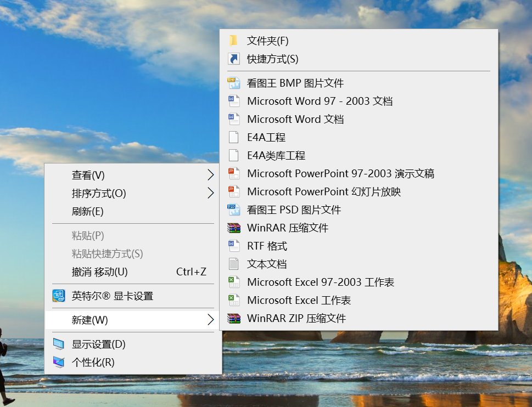Choose Microsoft Excel 工作表
The width and height of the screenshot is (532, 407).
click(x=359, y=300)
